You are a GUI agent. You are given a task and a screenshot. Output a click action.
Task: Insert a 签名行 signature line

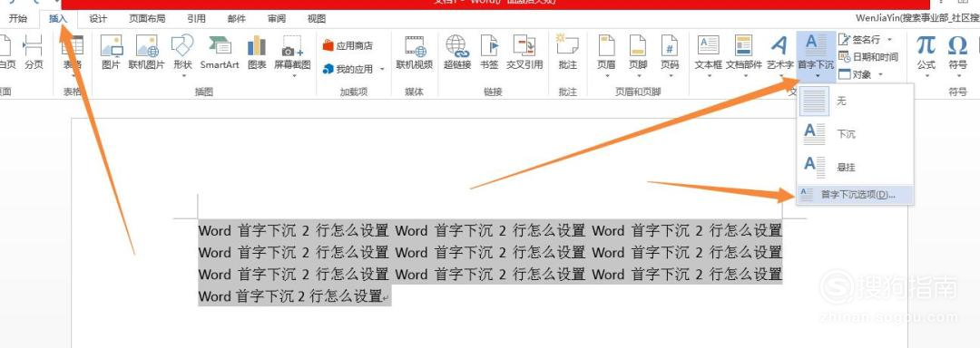click(860, 40)
